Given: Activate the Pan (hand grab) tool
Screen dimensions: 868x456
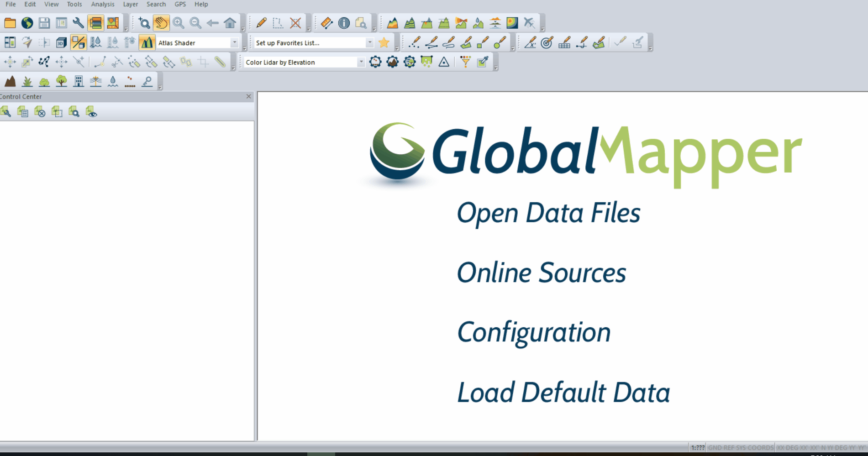Looking at the screenshot, I should [x=161, y=23].
